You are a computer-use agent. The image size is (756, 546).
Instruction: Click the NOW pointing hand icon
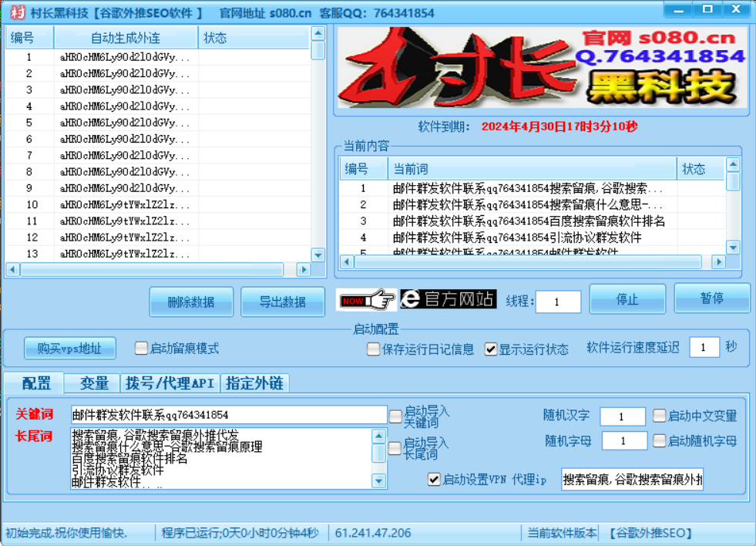367,302
